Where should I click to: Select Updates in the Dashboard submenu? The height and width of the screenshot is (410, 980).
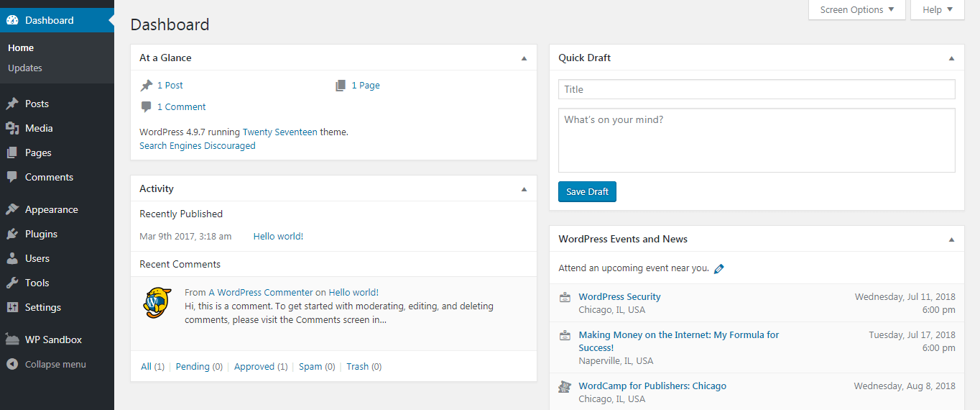[25, 68]
